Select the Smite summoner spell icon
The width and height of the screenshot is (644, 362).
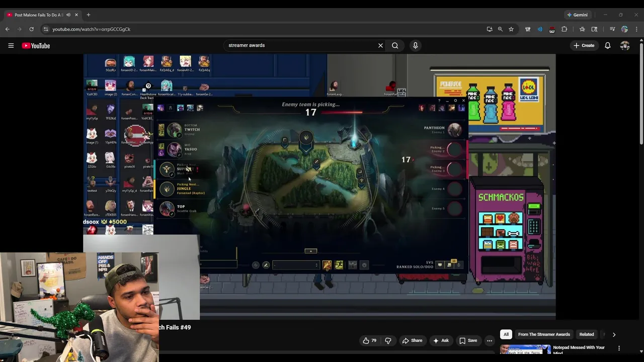click(x=327, y=265)
